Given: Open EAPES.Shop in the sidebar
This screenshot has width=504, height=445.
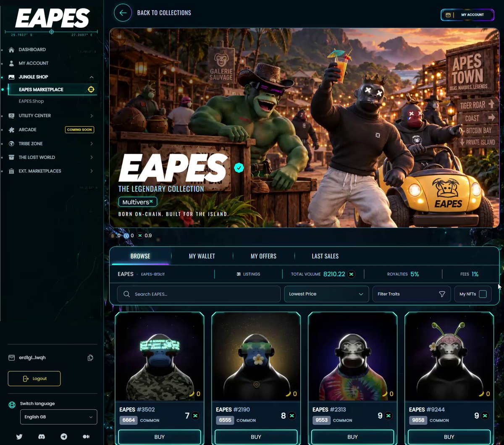Looking at the screenshot, I should (31, 101).
